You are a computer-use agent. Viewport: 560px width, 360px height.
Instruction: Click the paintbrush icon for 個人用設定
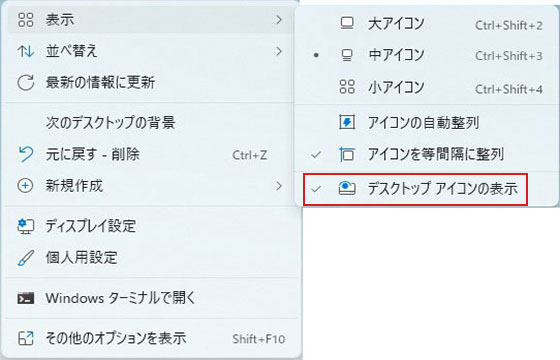point(26,258)
